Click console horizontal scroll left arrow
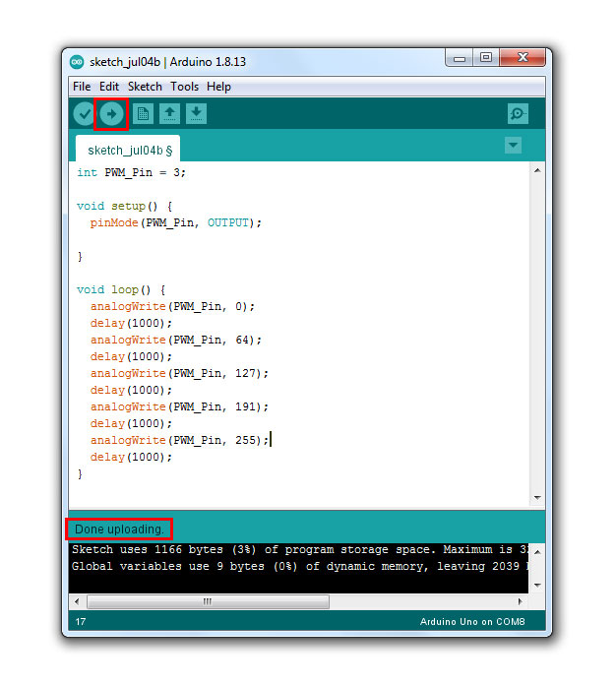This screenshot has width=616, height=685. 78,601
